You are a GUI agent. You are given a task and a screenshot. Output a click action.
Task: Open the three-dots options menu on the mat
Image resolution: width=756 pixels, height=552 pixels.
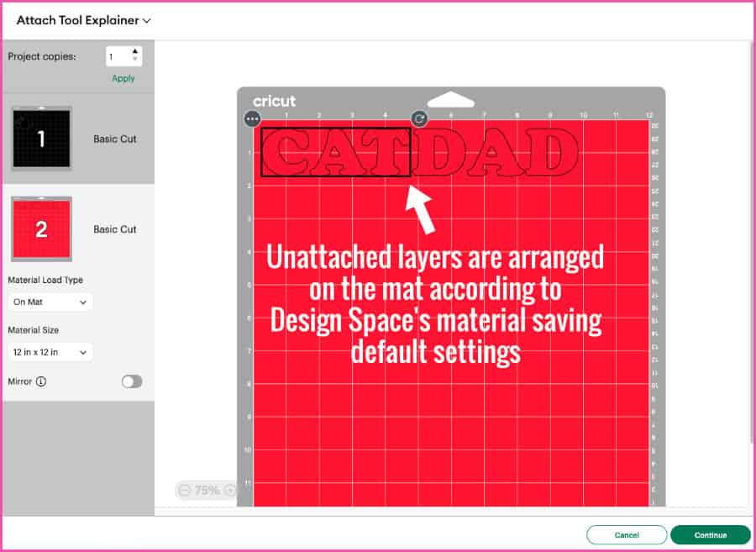[253, 118]
